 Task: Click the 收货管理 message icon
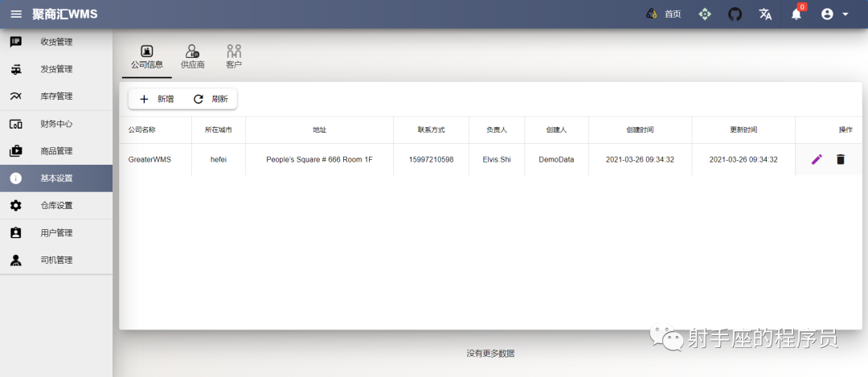pos(16,42)
